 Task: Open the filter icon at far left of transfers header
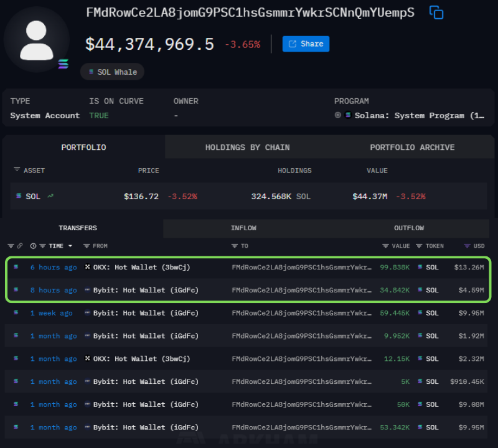(x=11, y=246)
